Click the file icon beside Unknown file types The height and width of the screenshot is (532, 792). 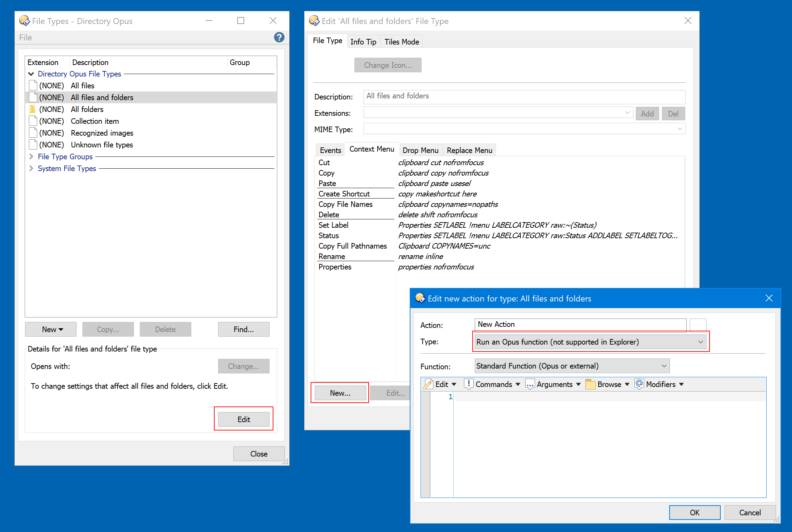pos(32,144)
